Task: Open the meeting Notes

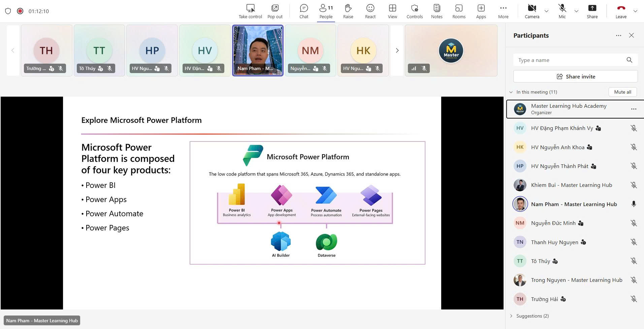Action: pos(437,11)
